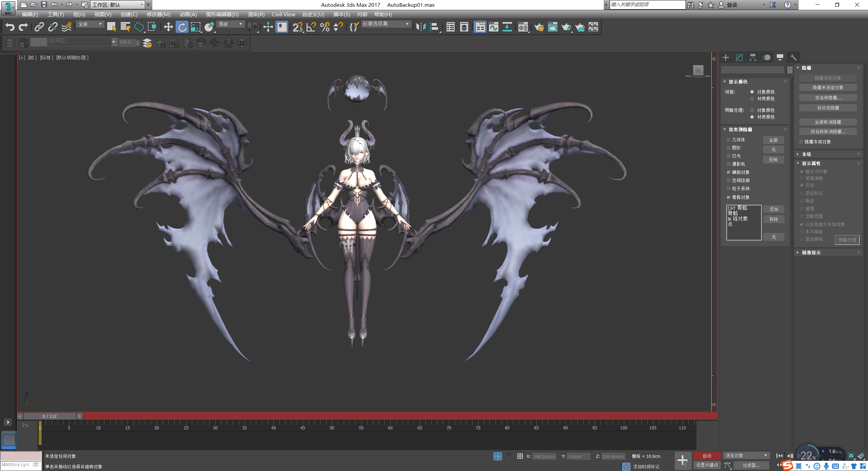This screenshot has width=868, height=471.
Task: Activate the Select and Move tool
Action: [168, 27]
